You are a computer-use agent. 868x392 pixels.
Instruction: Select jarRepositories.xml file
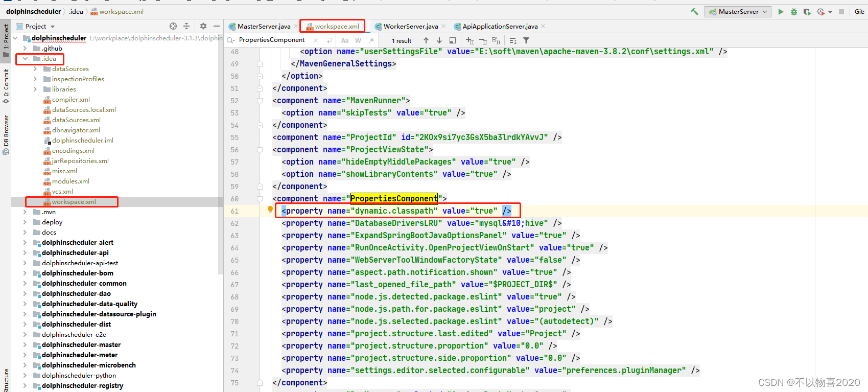80,160
